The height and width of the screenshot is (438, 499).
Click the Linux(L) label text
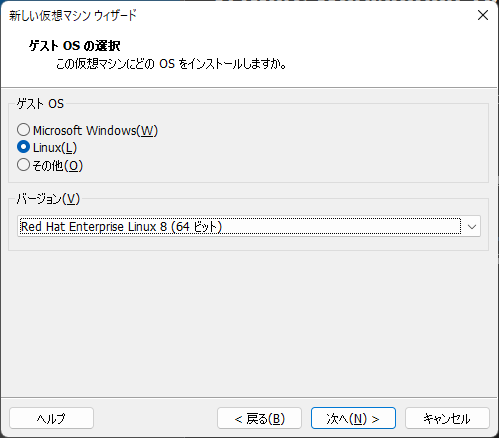pyautogui.click(x=55, y=148)
